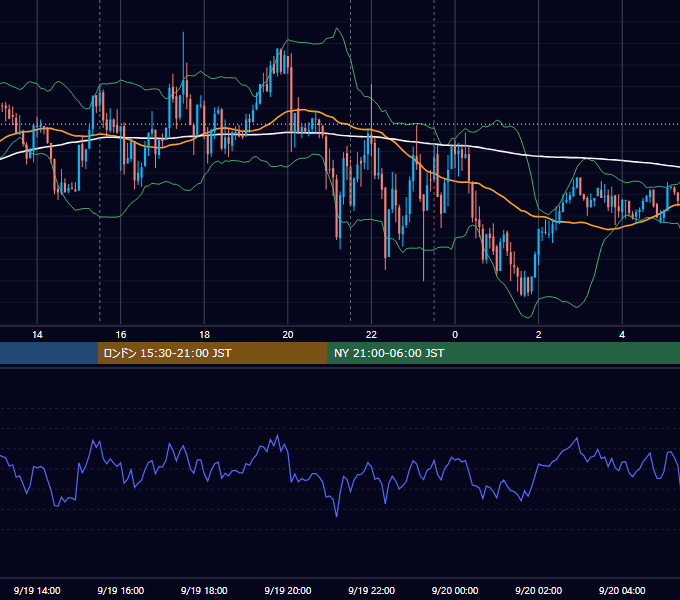This screenshot has height=600, width=680.
Task: Click the 9/20 02:00 date label
Action: [x=538, y=590]
